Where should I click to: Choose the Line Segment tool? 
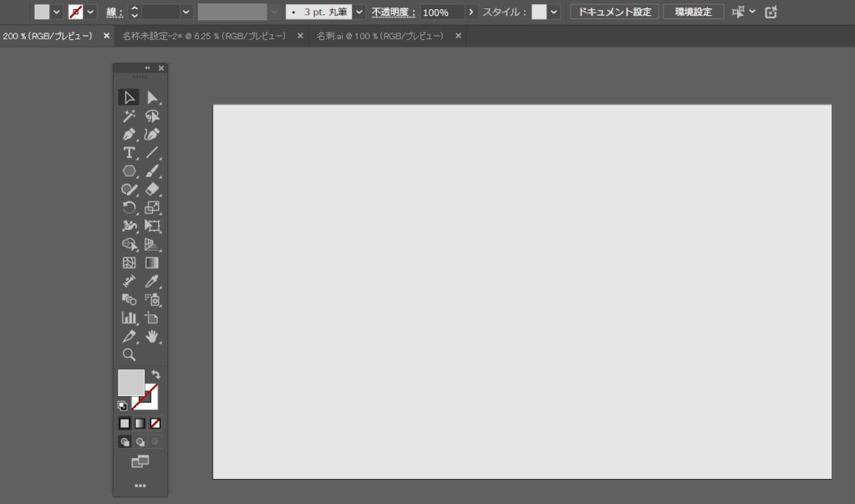(152, 153)
